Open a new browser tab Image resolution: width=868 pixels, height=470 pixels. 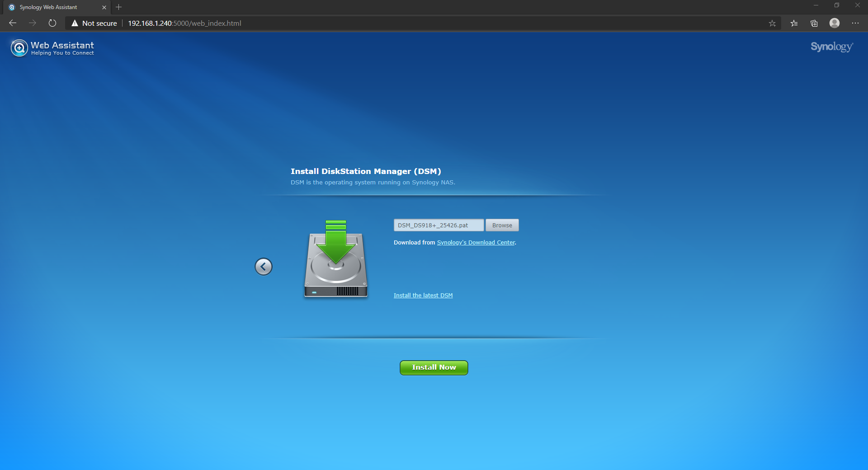click(x=119, y=7)
